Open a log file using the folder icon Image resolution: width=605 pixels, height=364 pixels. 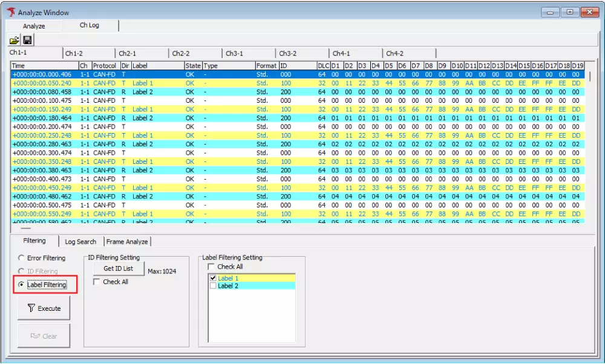point(15,39)
